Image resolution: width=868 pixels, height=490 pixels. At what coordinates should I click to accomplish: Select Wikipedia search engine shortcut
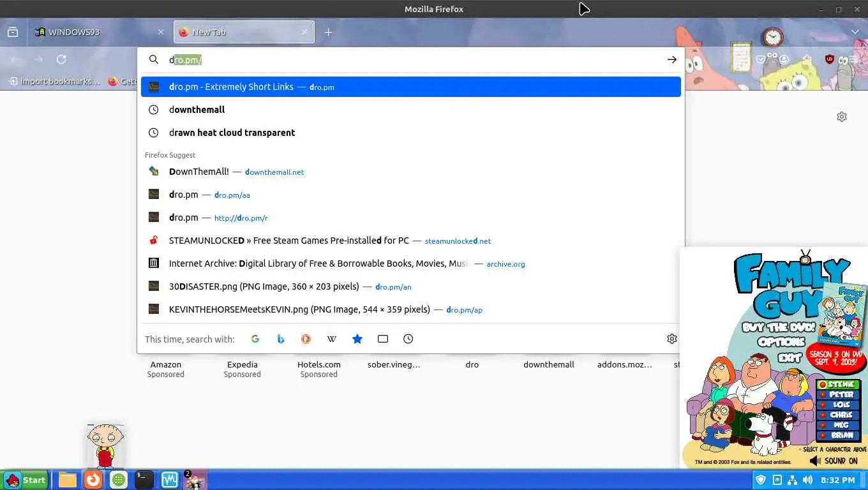[x=332, y=339]
